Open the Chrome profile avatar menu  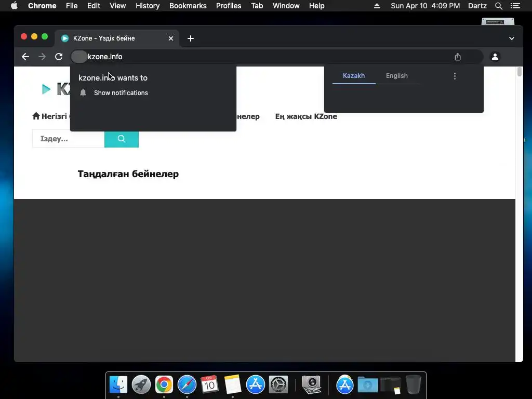pos(495,57)
